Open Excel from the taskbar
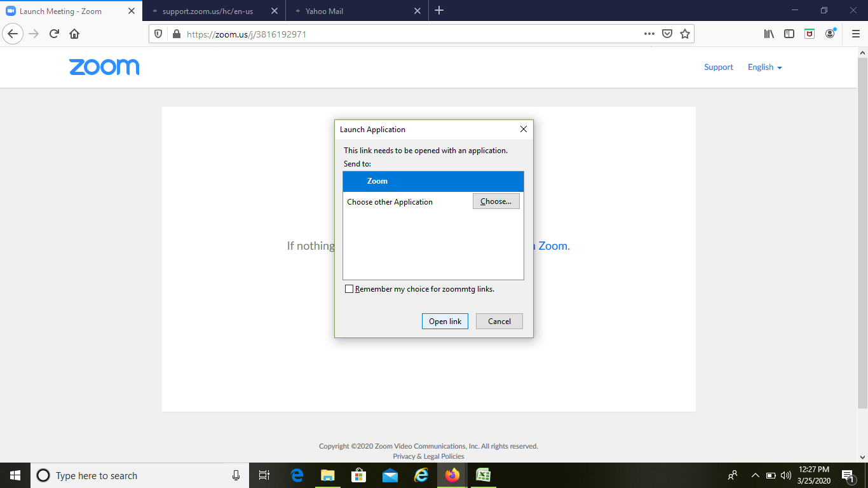Viewport: 868px width, 488px height. coord(483,475)
